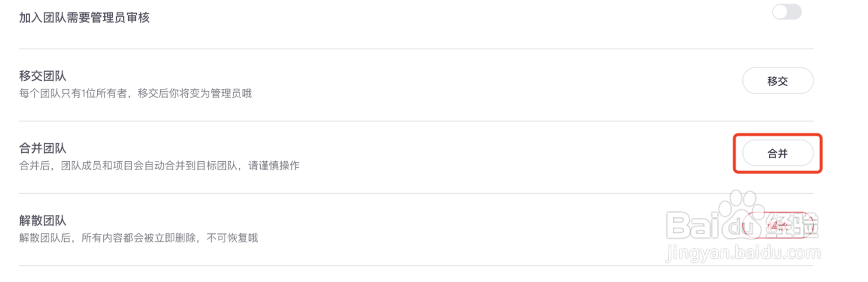This screenshot has width=868, height=282.
Task: Click the warning text under 解散团队
Action: [x=138, y=238]
